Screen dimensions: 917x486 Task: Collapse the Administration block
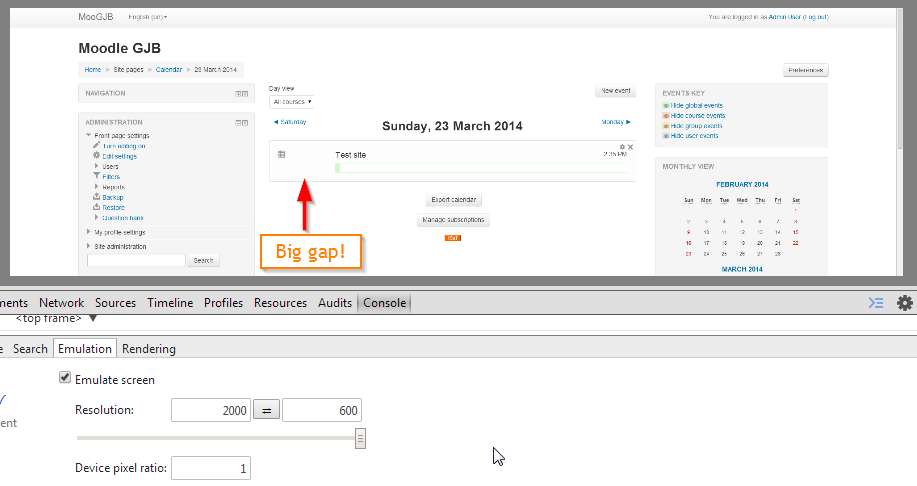pos(238,123)
